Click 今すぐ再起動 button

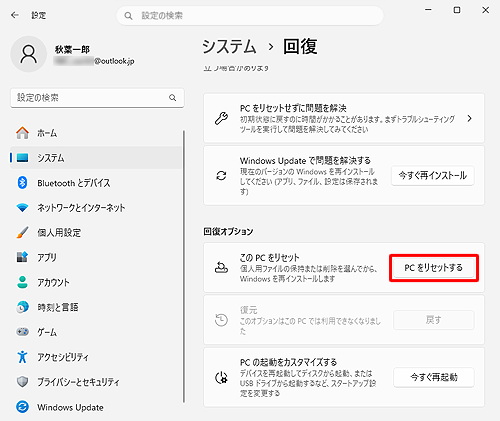(434, 377)
